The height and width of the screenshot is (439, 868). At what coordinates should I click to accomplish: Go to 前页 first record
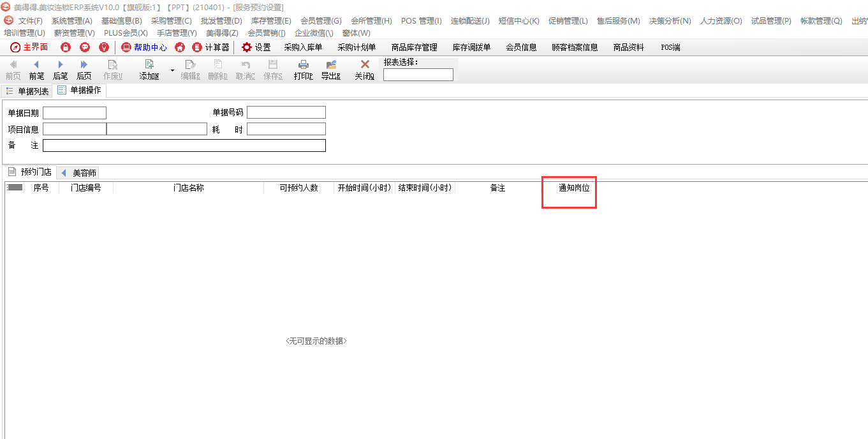pyautogui.click(x=13, y=70)
